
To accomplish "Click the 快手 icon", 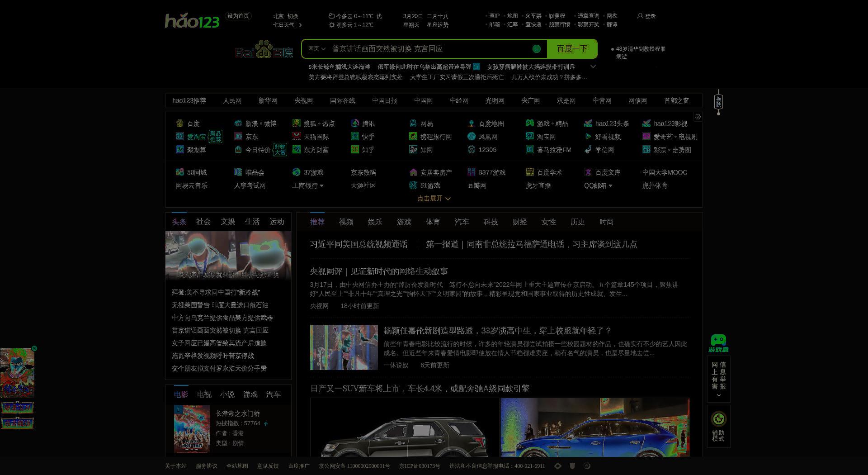I will pyautogui.click(x=354, y=136).
